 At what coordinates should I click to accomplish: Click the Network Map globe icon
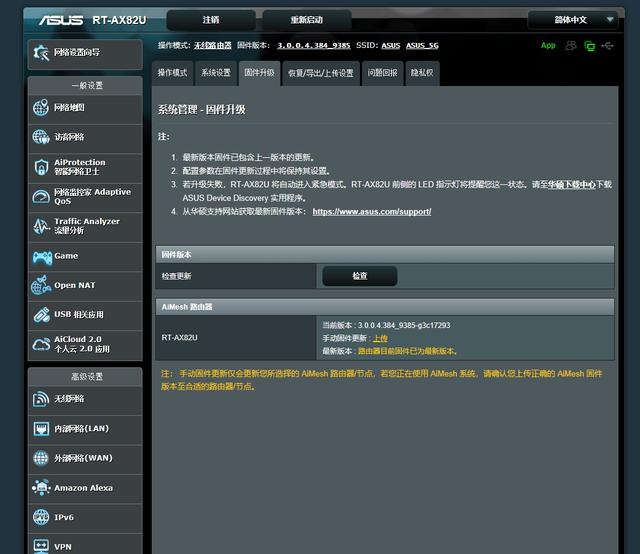tap(41, 108)
